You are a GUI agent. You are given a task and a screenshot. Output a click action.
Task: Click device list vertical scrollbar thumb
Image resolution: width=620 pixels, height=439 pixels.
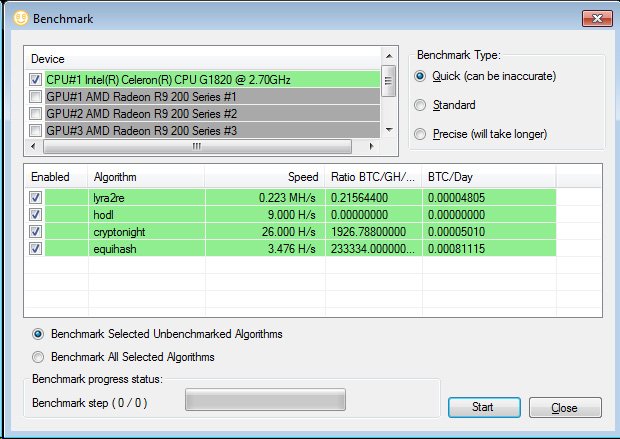tap(389, 81)
